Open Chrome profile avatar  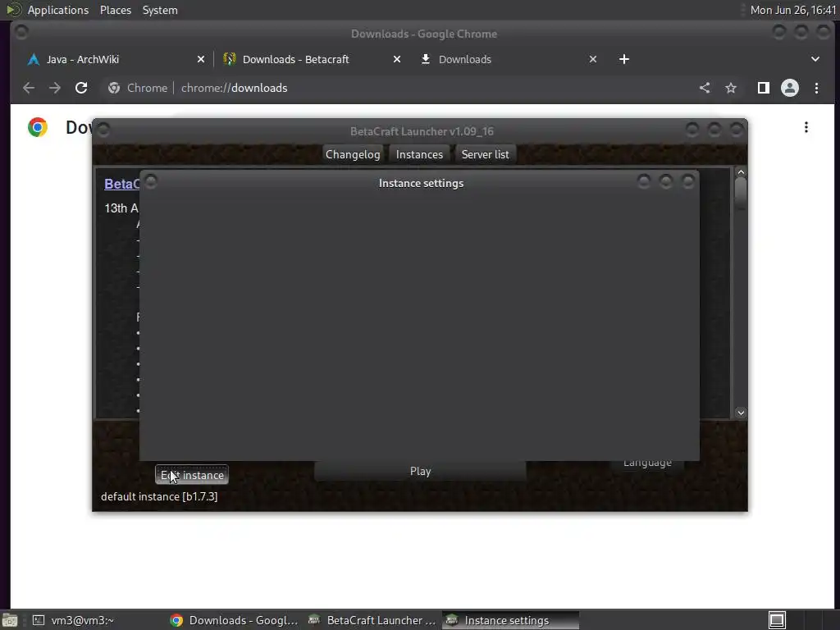[790, 88]
